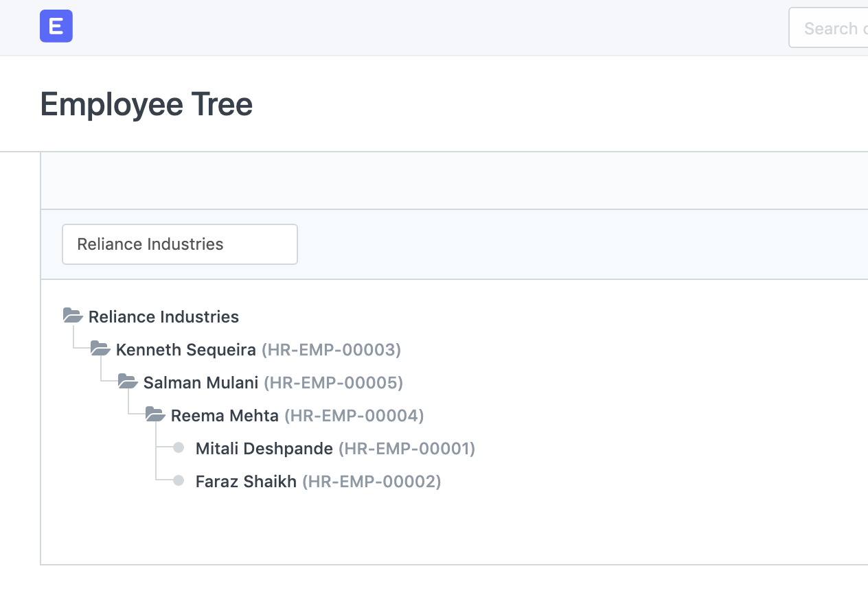Click the ERPNext "E" logo icon
Image resolution: width=868 pixels, height=608 pixels.
tap(56, 27)
